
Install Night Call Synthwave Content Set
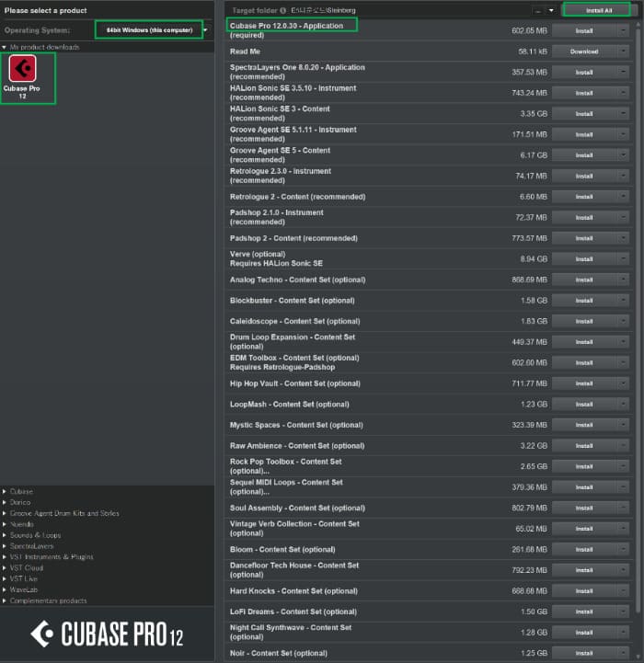coord(584,632)
